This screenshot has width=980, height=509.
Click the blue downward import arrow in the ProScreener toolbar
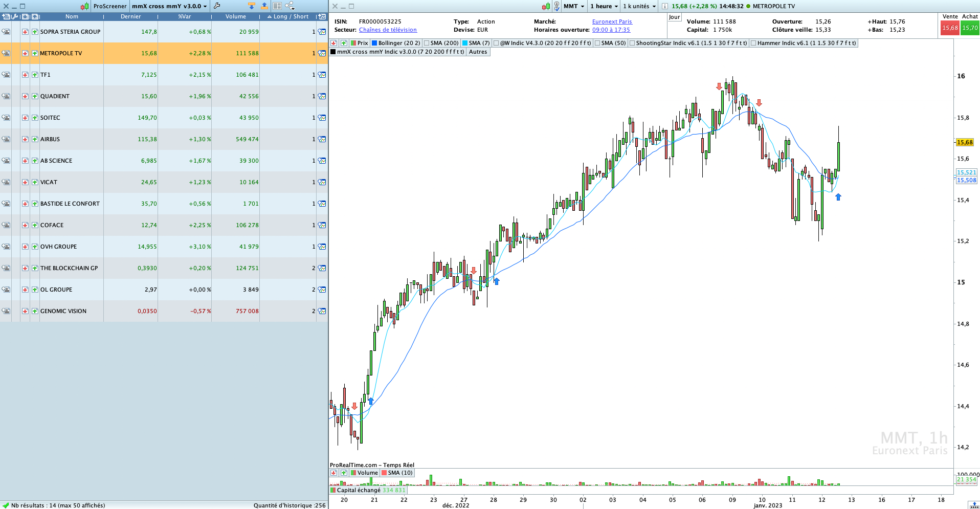251,6
